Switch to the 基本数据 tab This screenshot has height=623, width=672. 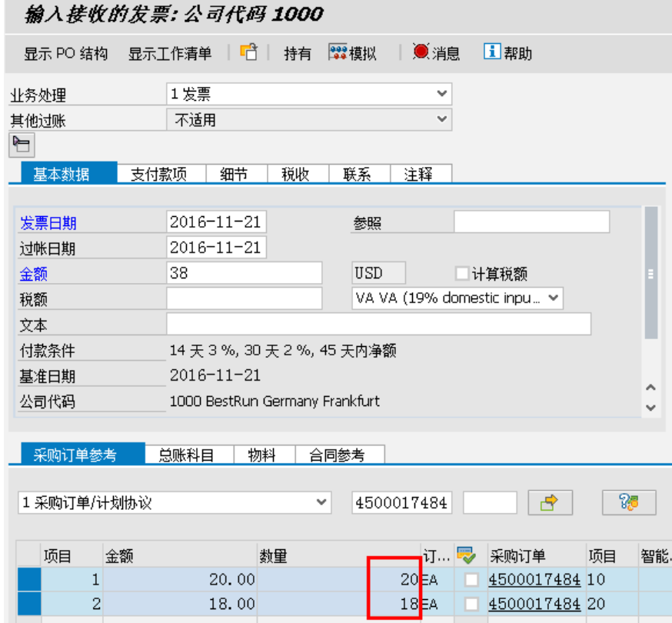(69, 174)
